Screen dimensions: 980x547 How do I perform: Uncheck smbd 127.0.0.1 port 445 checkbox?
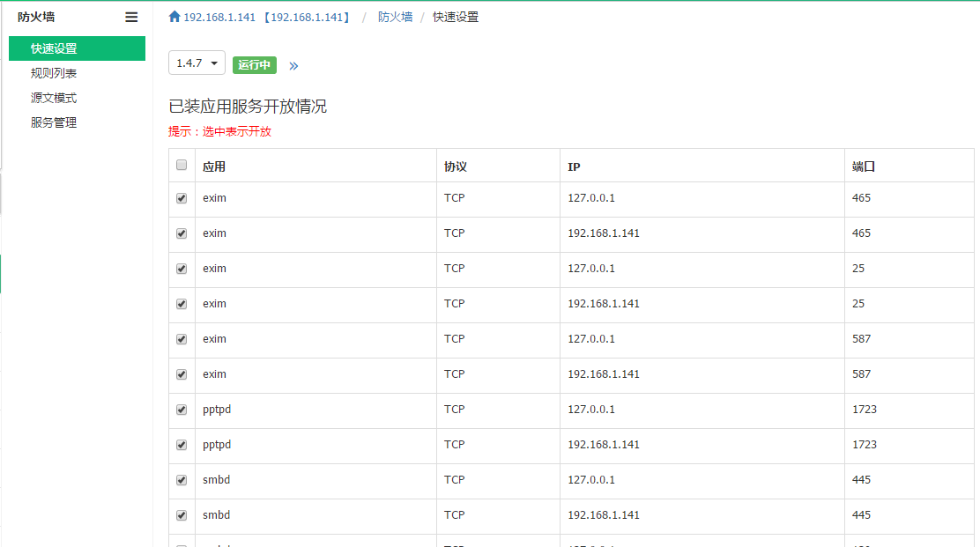click(x=182, y=480)
